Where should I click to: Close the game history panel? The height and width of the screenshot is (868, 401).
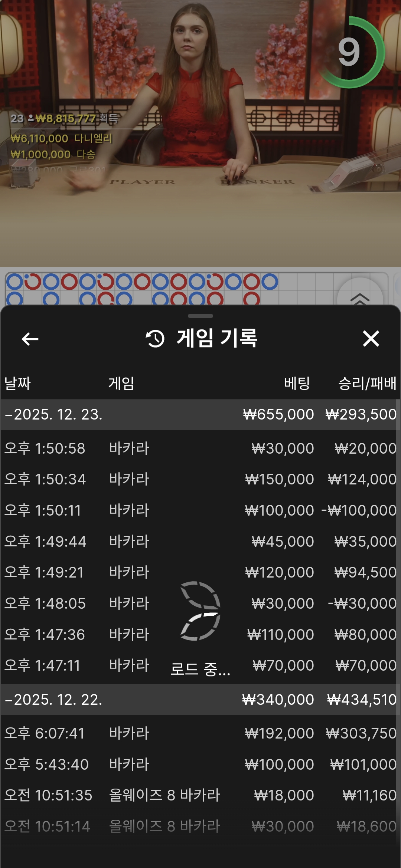[371, 339]
